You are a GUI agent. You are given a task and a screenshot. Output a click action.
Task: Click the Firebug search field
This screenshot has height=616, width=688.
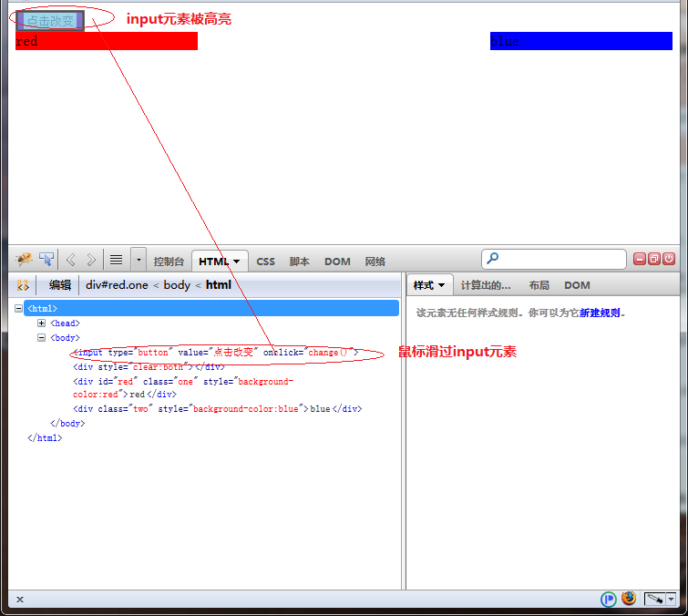(554, 259)
